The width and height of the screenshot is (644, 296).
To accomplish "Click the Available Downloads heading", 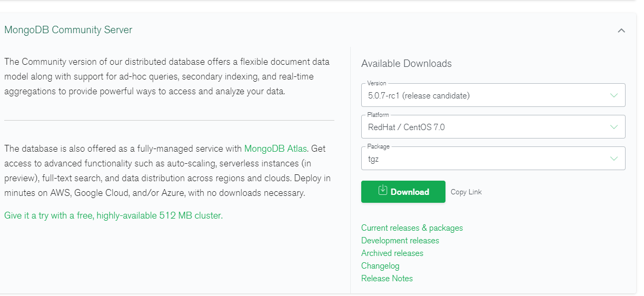I will point(406,64).
